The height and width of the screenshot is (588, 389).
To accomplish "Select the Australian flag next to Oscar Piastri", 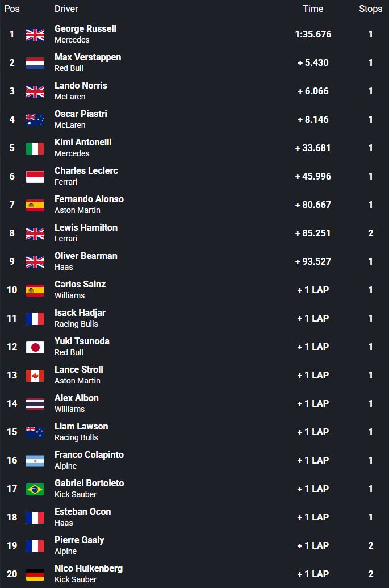I will click(x=35, y=120).
